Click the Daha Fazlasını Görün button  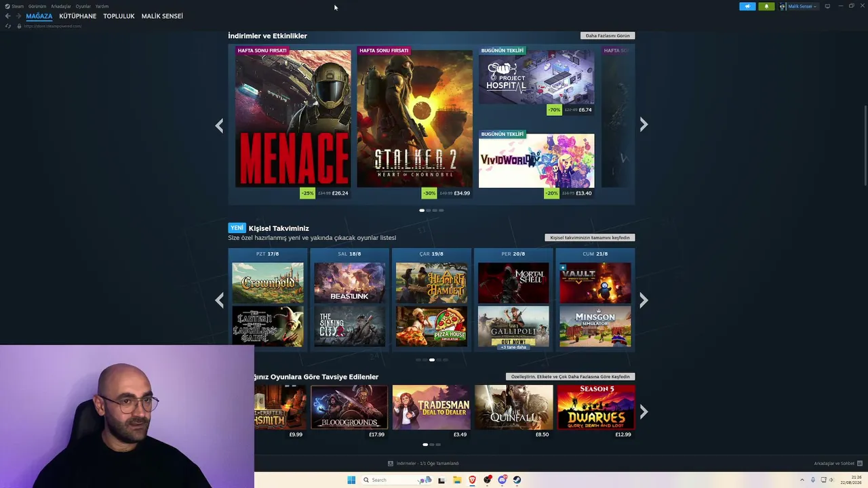608,35
